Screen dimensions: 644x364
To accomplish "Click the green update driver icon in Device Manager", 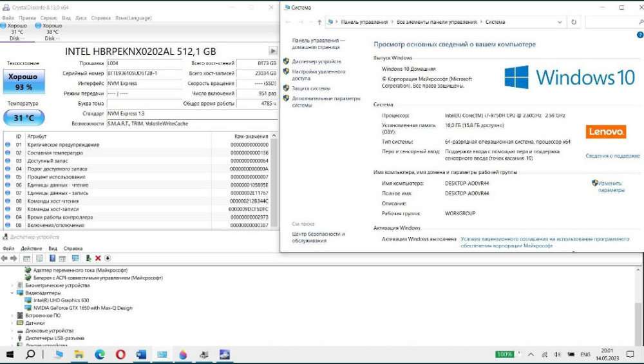I will click(88, 258).
